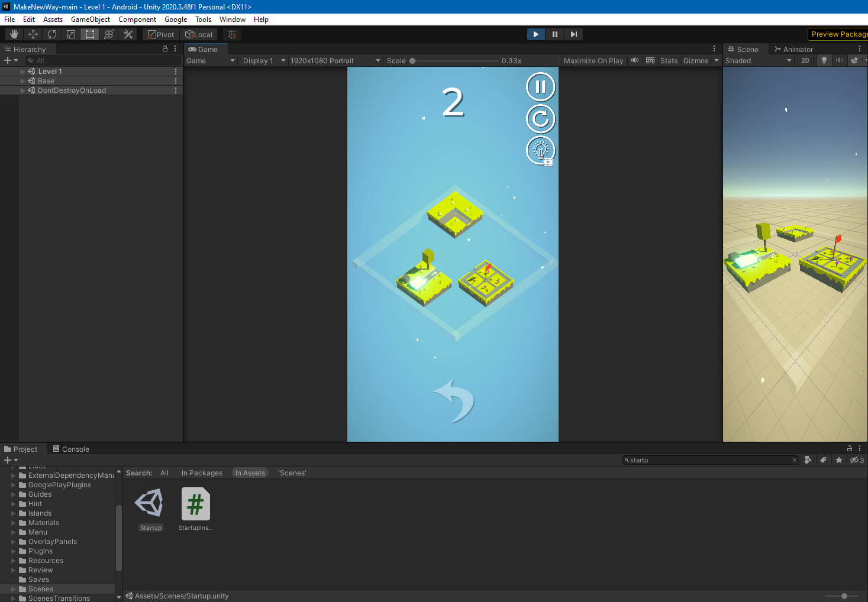
Task: Toggle Scene view effects icon
Action: 854,60
